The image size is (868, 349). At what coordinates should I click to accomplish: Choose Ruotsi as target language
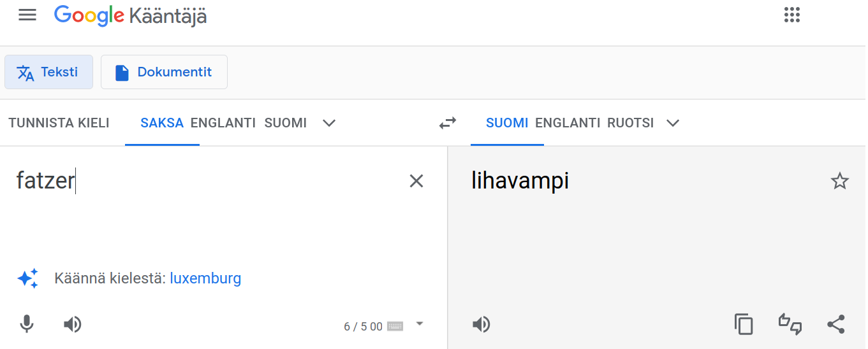(630, 123)
